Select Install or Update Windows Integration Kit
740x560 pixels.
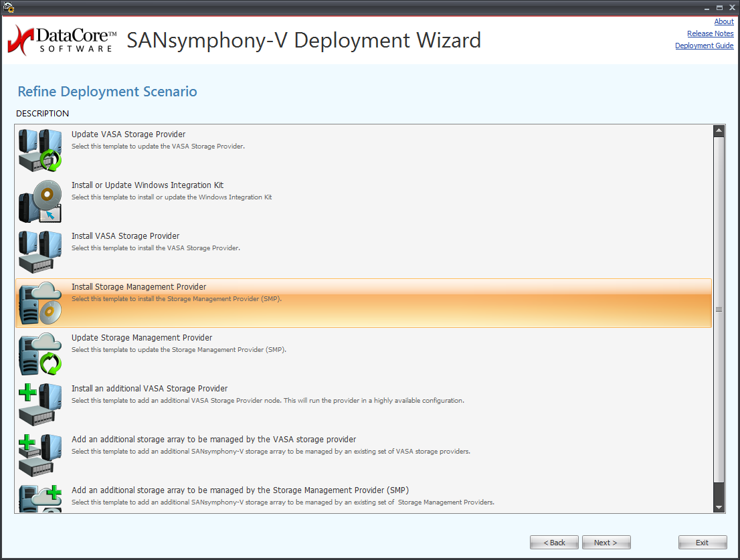(x=147, y=185)
